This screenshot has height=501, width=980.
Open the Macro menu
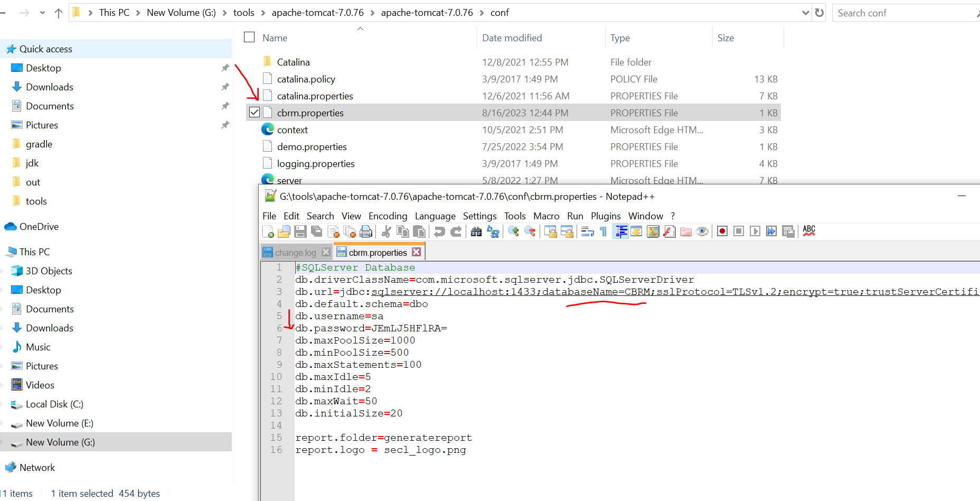pyautogui.click(x=546, y=216)
